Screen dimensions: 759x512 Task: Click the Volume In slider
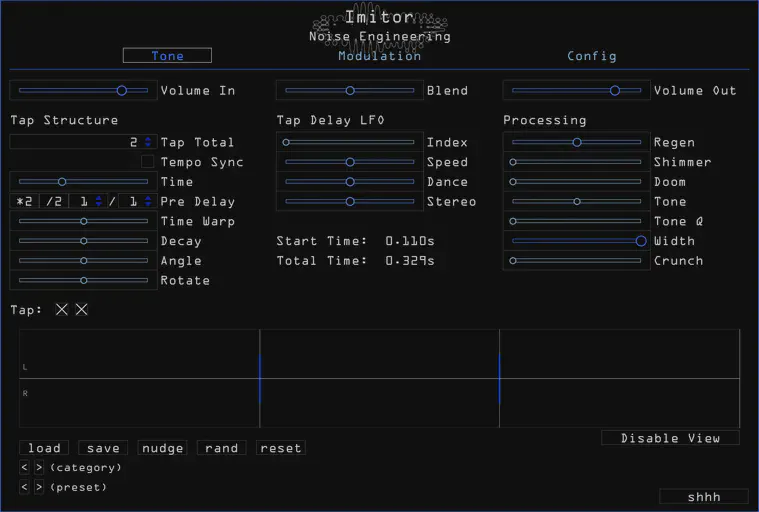(x=83, y=90)
